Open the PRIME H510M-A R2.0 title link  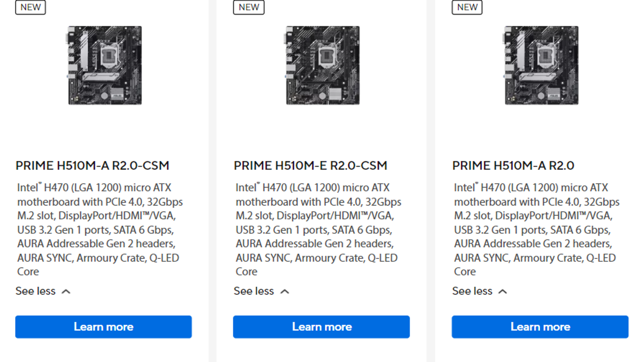(x=513, y=165)
